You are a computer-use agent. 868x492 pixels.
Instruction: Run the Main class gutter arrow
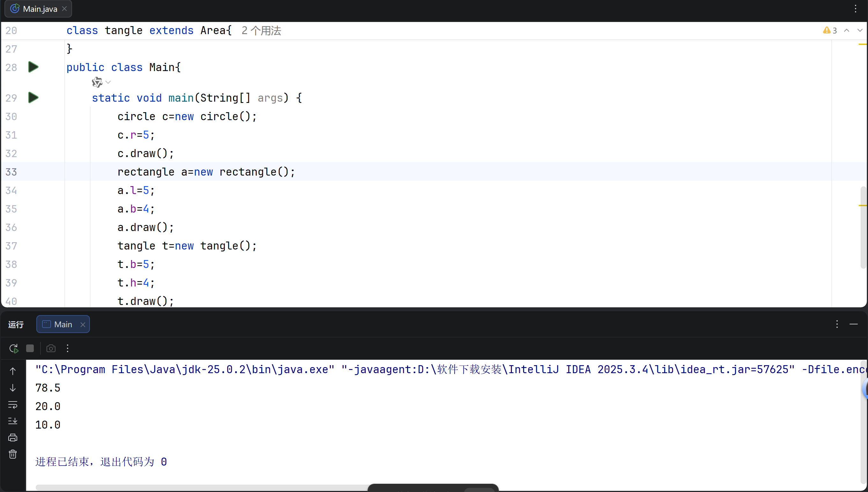click(33, 67)
